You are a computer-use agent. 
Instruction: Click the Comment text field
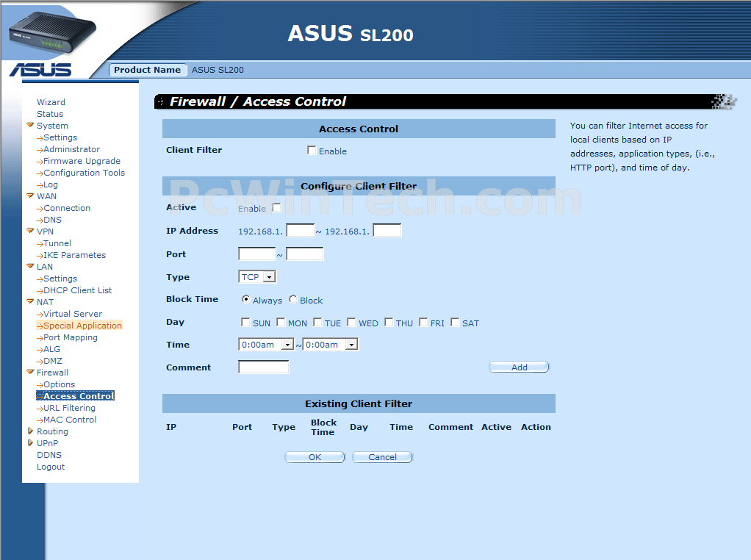click(263, 367)
